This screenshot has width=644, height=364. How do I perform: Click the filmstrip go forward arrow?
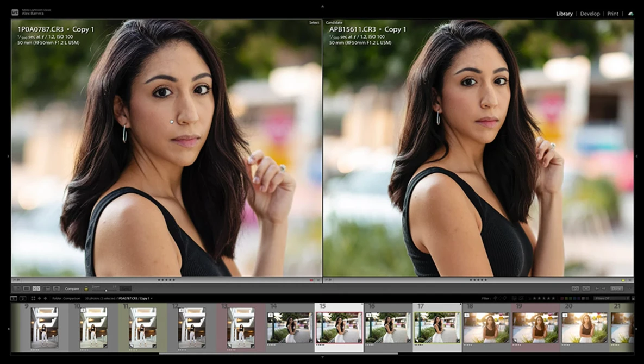[x=45, y=298]
